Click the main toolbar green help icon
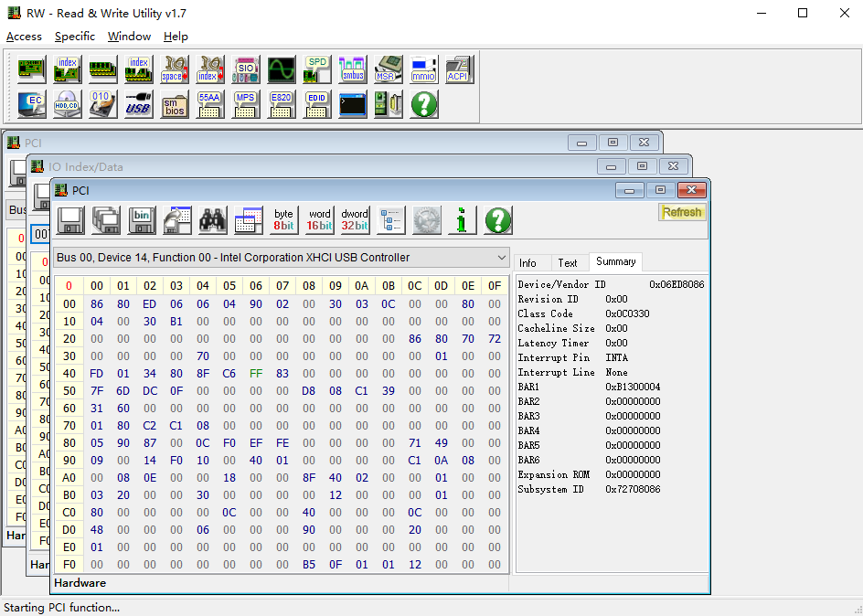The image size is (863, 616). click(x=423, y=104)
